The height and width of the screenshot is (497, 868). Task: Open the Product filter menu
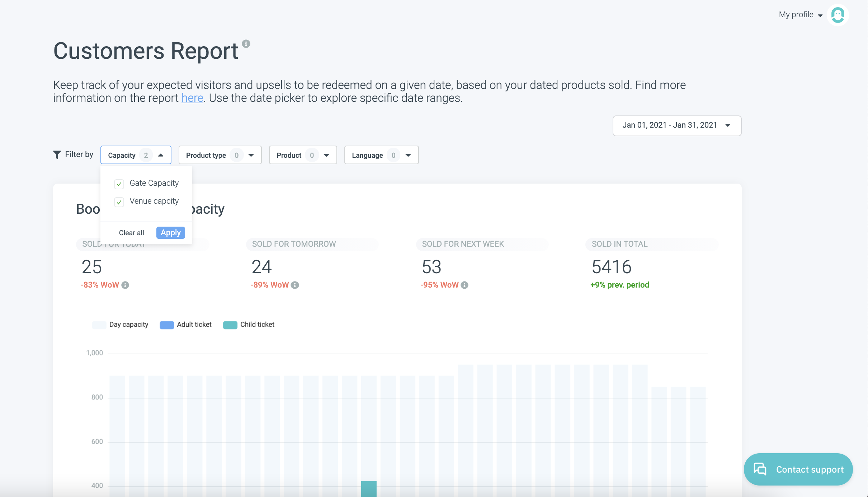click(303, 155)
